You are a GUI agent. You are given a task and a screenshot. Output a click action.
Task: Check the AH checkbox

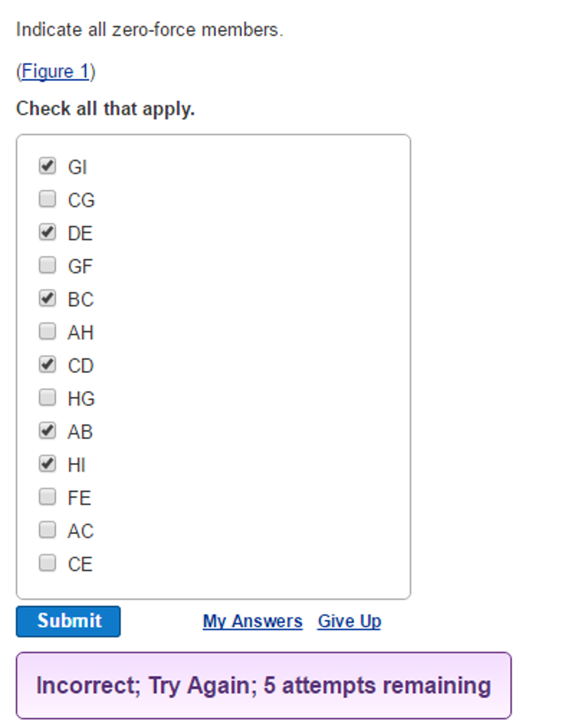click(x=47, y=331)
